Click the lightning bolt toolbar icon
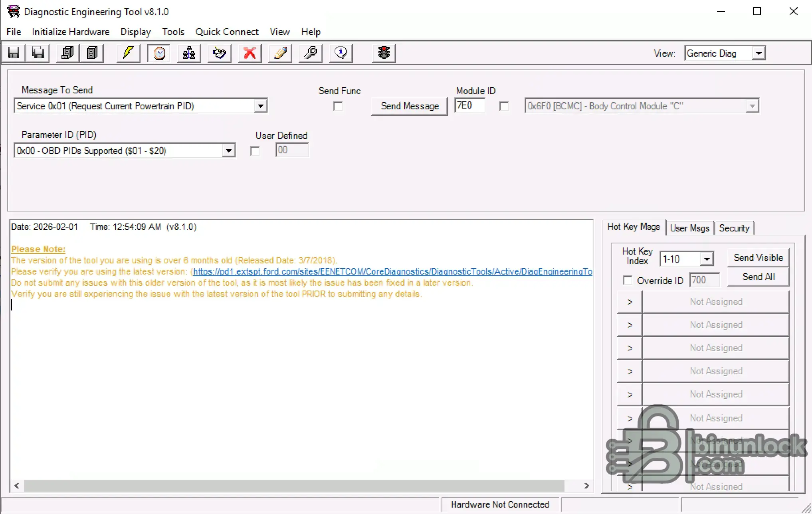 click(x=128, y=53)
